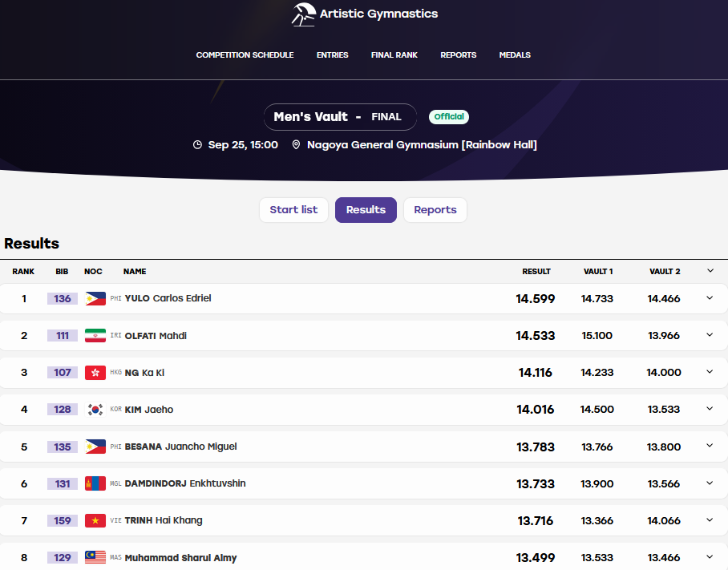Click athlete name NG Ka Ki
This screenshot has height=570, width=728.
pos(144,373)
